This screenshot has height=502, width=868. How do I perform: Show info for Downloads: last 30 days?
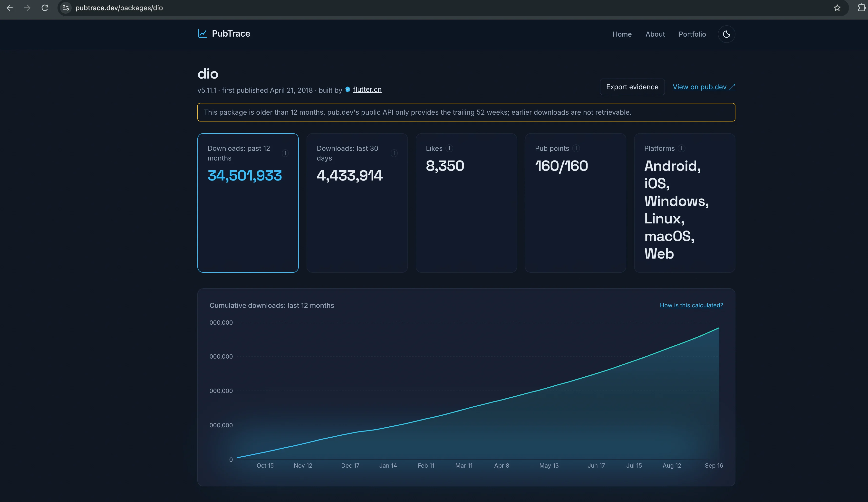(x=394, y=153)
